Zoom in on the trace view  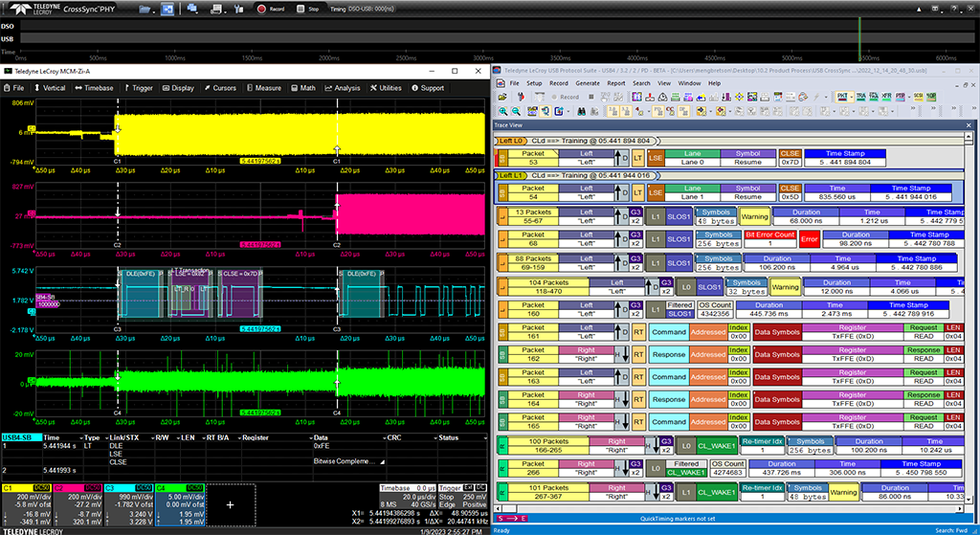501,111
